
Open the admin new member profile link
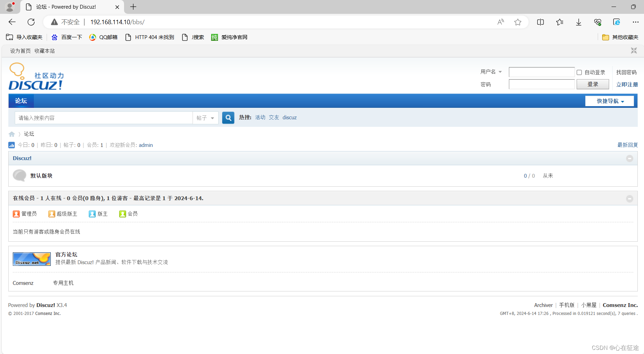pos(146,145)
